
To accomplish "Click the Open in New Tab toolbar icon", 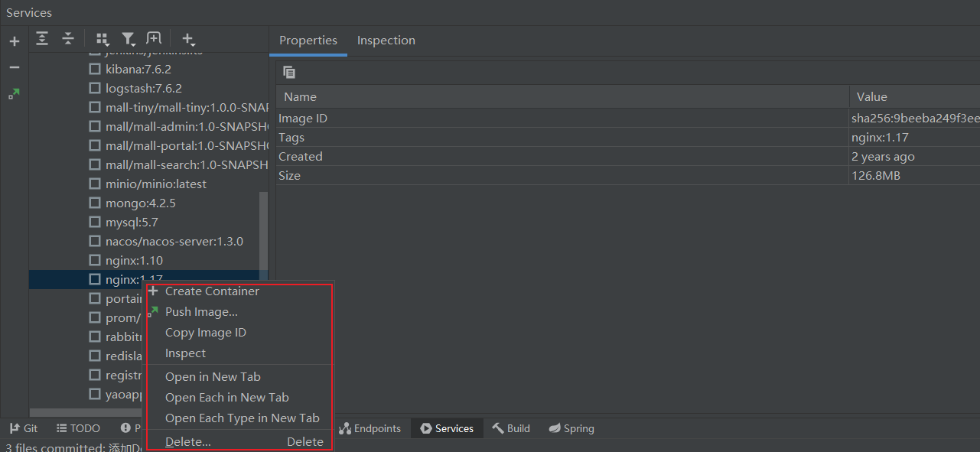I will click(x=154, y=38).
